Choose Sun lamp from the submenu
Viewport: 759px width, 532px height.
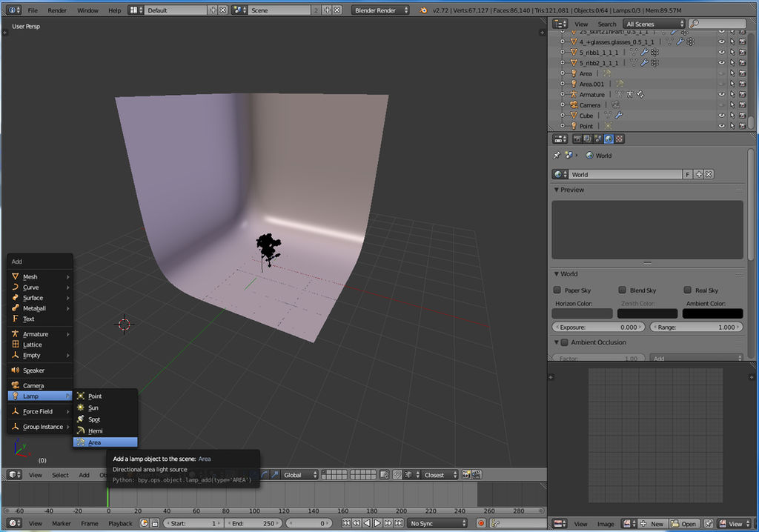tap(105, 408)
